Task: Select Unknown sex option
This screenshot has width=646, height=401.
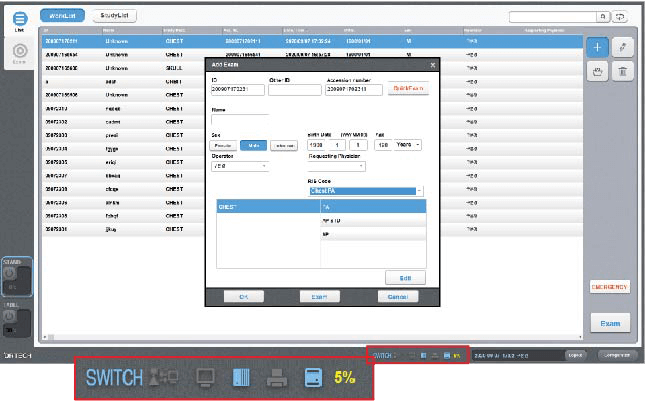Action: pos(282,145)
